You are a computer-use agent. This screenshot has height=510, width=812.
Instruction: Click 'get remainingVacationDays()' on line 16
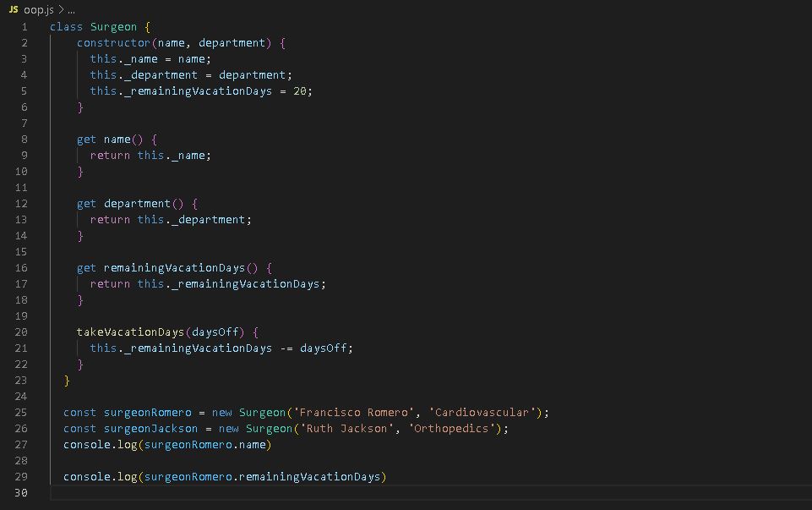167,268
